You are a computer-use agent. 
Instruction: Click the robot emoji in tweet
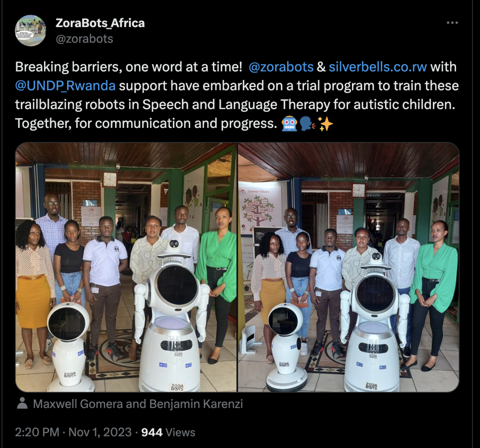(x=289, y=124)
